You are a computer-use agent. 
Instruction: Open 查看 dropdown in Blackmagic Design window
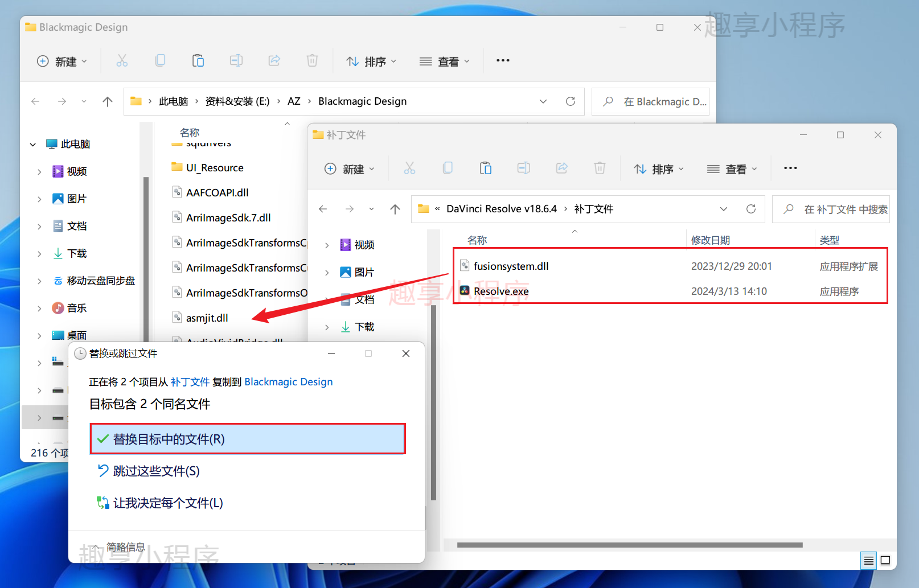[445, 61]
